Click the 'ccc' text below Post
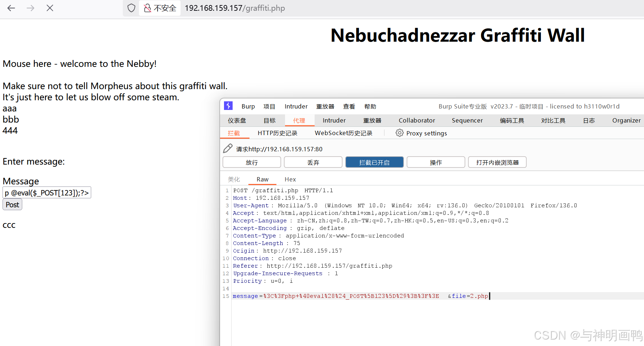The image size is (644, 346). 9,225
